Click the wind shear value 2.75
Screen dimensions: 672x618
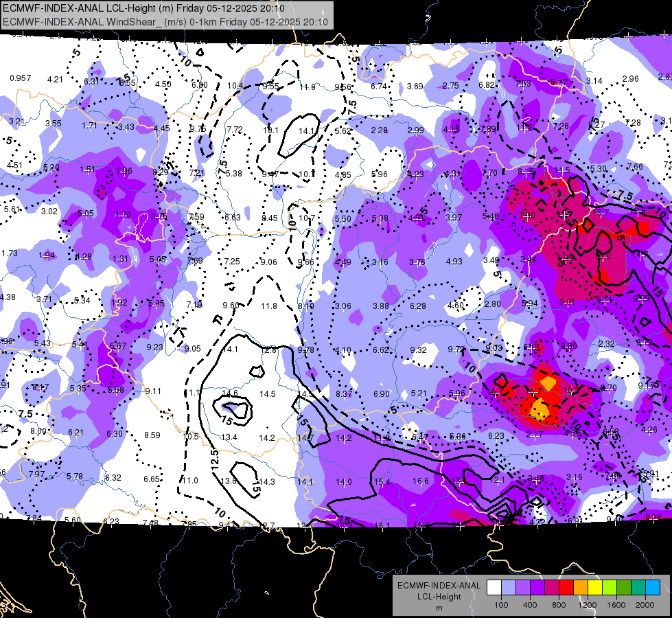pos(451,86)
